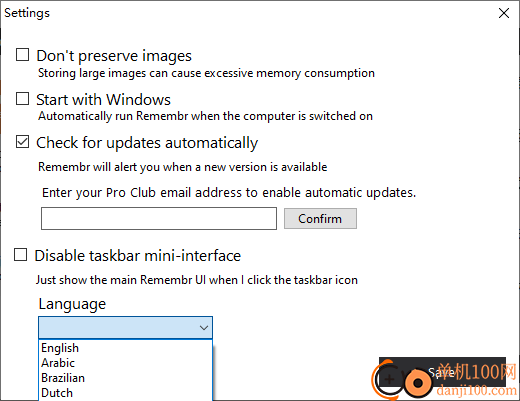The height and width of the screenshot is (401, 520).
Task: Enable the Start with Windows checkbox
Action: click(x=22, y=99)
